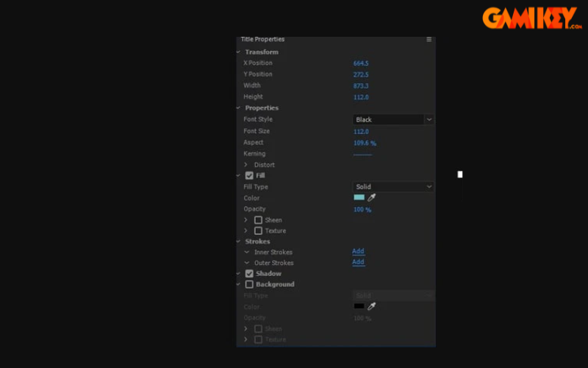Disable the Fill checkbox

click(x=249, y=175)
